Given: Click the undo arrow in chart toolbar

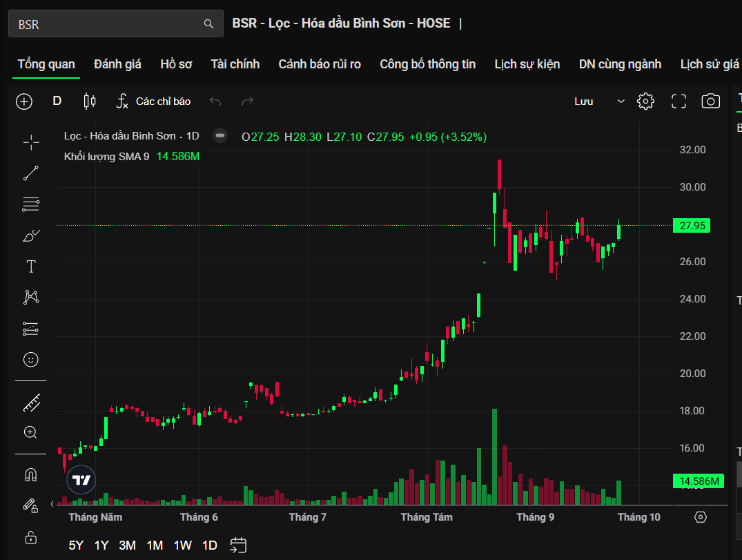Looking at the screenshot, I should [x=215, y=101].
